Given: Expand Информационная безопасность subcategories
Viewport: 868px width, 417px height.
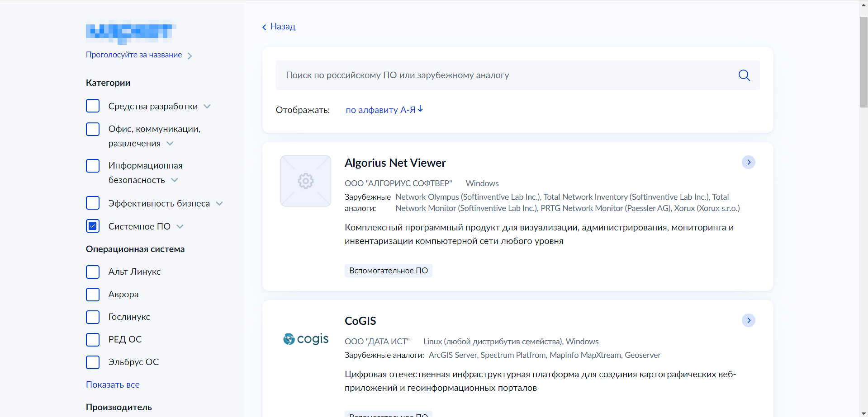Looking at the screenshot, I should pos(175,180).
